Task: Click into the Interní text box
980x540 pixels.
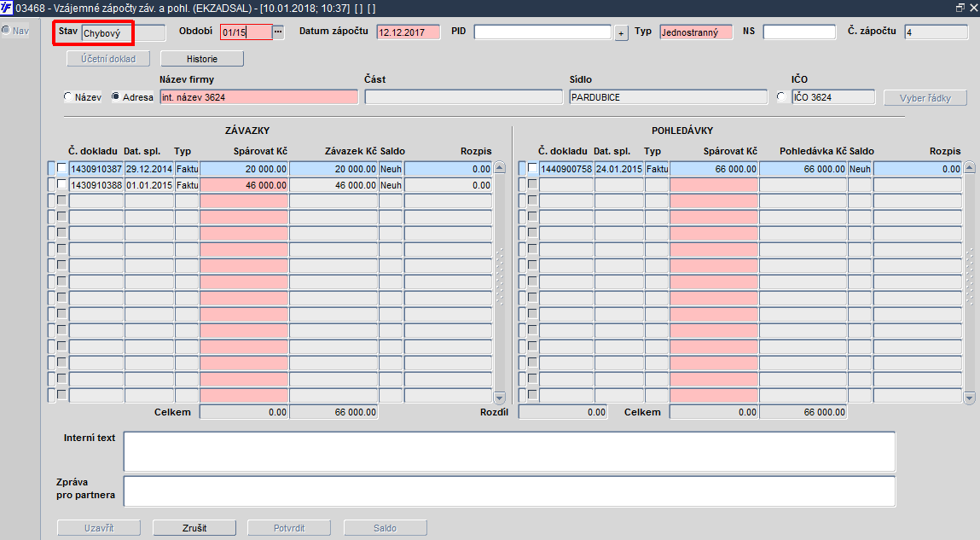Action: pyautogui.click(x=509, y=451)
